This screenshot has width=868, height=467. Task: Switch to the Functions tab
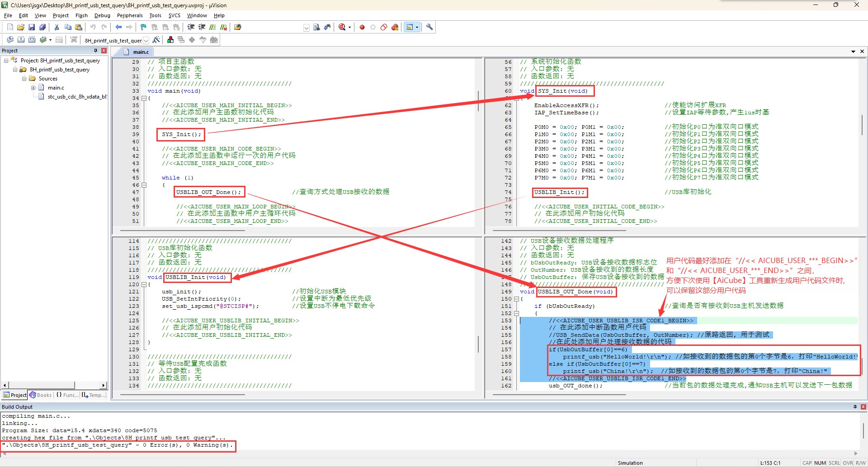tap(67, 395)
